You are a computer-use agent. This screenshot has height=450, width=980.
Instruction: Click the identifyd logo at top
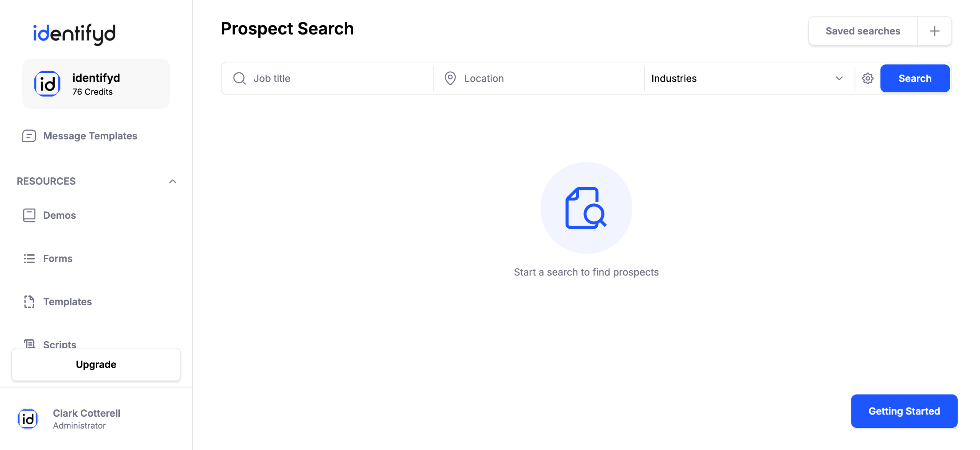click(74, 34)
